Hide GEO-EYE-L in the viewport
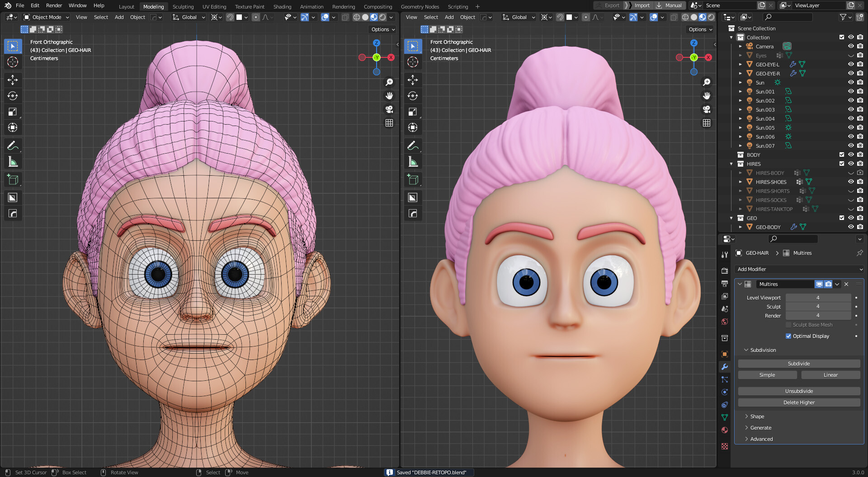The width and height of the screenshot is (868, 477). [x=851, y=64]
